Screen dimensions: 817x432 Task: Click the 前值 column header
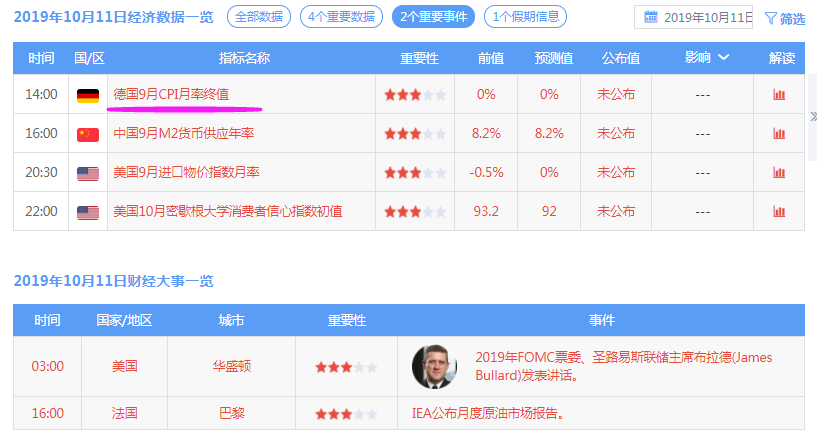491,58
